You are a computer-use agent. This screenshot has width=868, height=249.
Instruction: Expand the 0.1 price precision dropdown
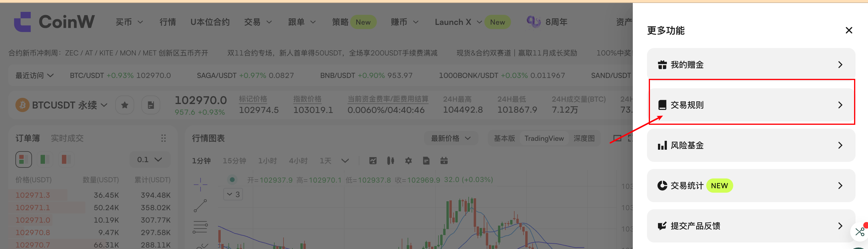coord(150,159)
